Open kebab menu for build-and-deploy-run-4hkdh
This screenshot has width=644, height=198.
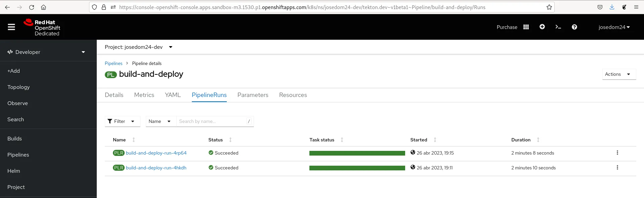click(617, 168)
